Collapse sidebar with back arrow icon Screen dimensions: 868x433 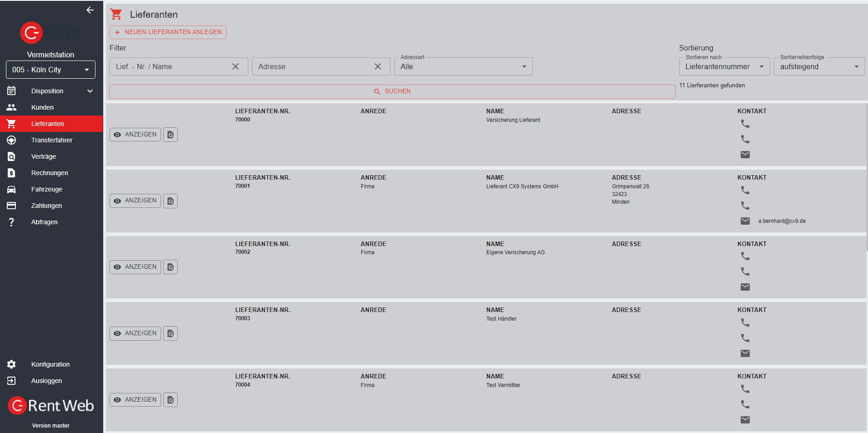[90, 10]
